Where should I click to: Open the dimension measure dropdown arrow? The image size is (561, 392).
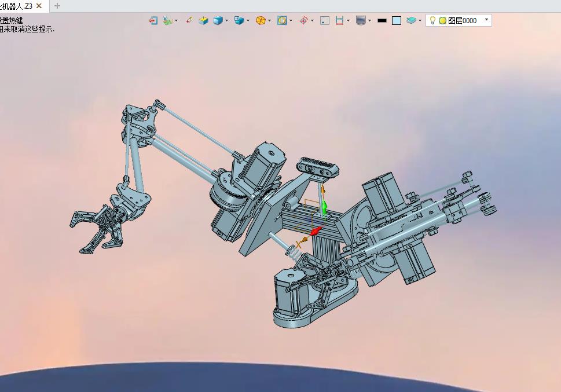click(x=348, y=21)
